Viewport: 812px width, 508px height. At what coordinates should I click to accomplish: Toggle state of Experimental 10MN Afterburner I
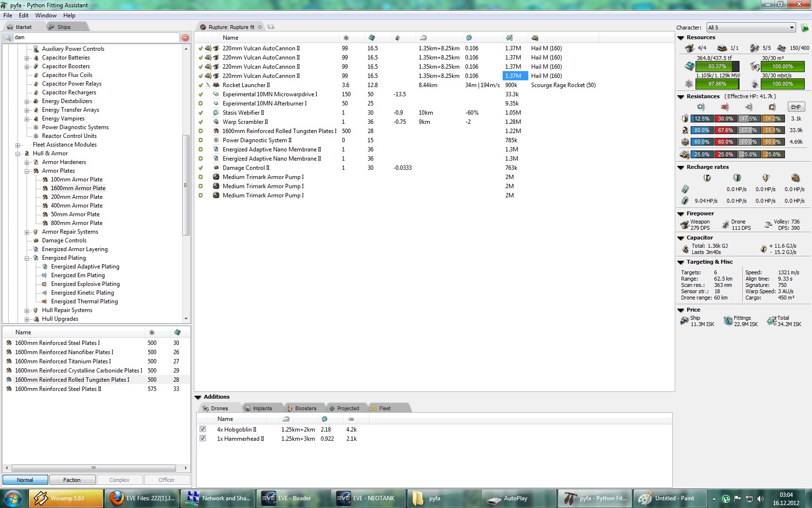pos(201,104)
